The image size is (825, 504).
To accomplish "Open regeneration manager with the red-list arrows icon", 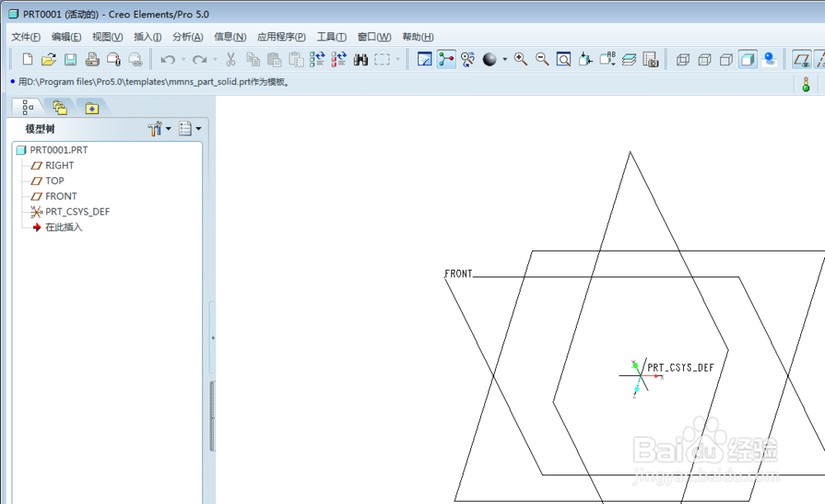I will click(339, 59).
